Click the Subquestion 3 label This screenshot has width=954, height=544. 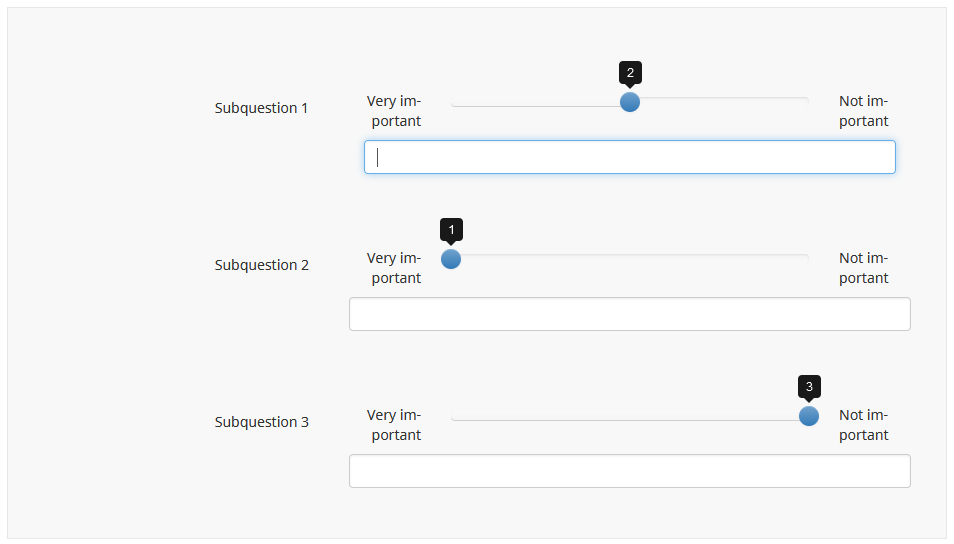click(262, 422)
